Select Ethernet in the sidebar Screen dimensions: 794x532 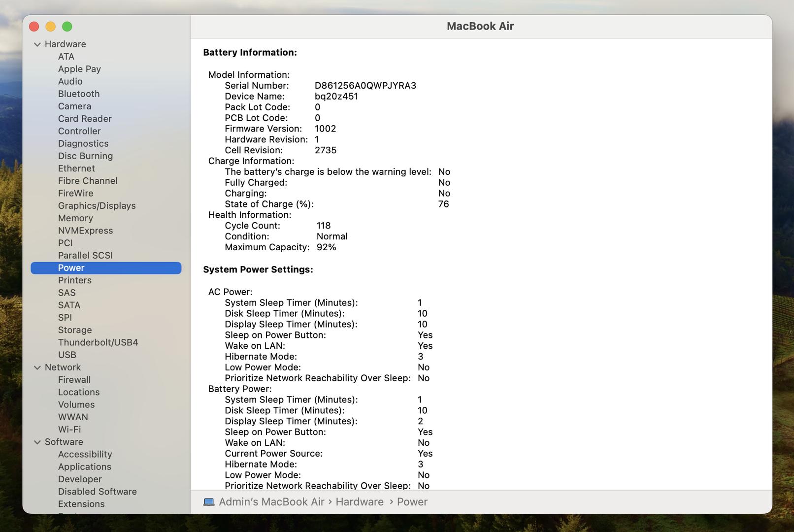pos(76,168)
